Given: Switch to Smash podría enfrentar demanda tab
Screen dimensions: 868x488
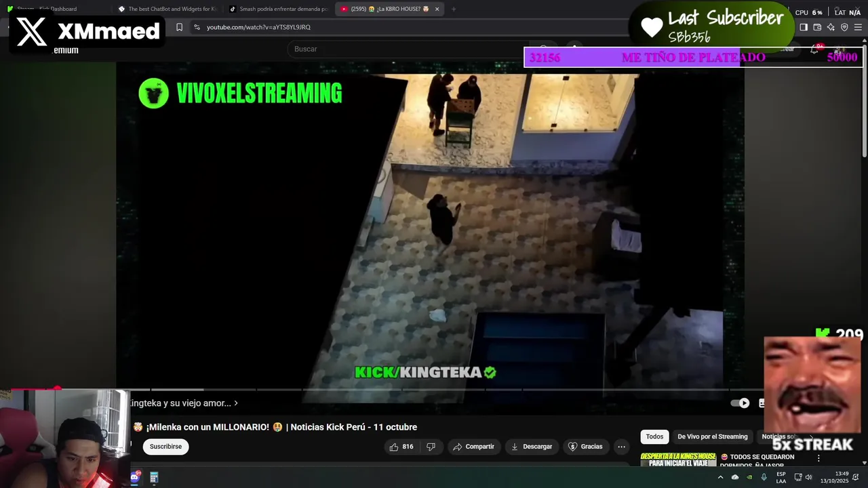Looking at the screenshot, I should (x=279, y=9).
